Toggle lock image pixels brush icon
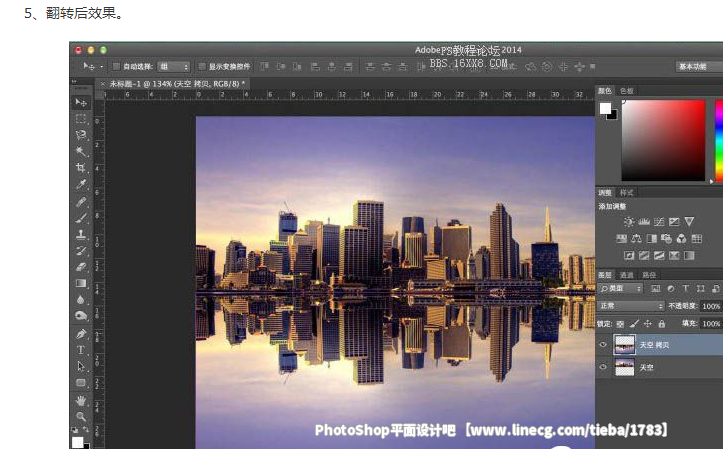This screenshot has width=723, height=449. point(634,324)
